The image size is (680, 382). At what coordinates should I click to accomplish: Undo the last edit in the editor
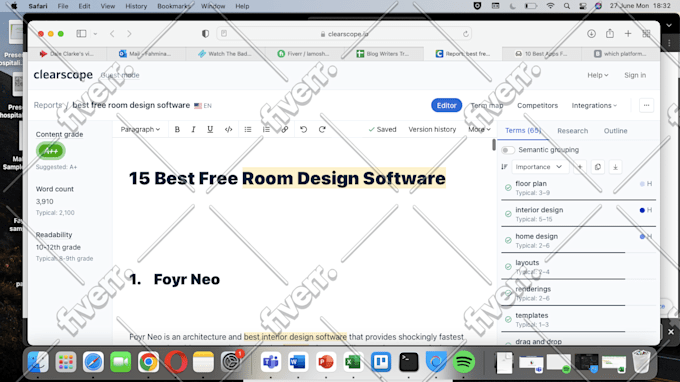[x=304, y=129]
